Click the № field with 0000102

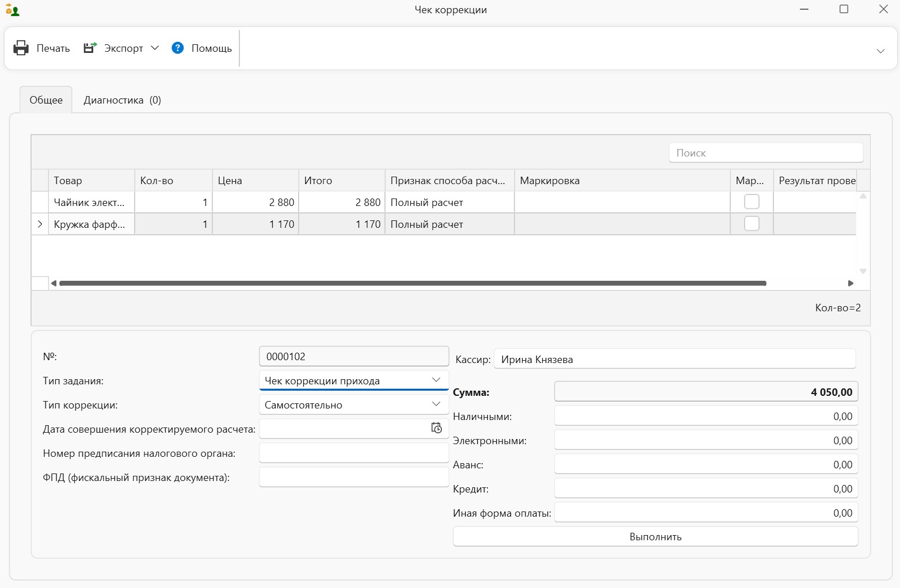pyautogui.click(x=354, y=356)
